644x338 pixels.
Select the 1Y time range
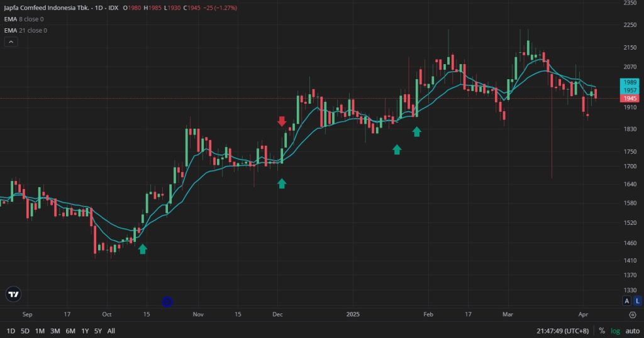coord(85,330)
